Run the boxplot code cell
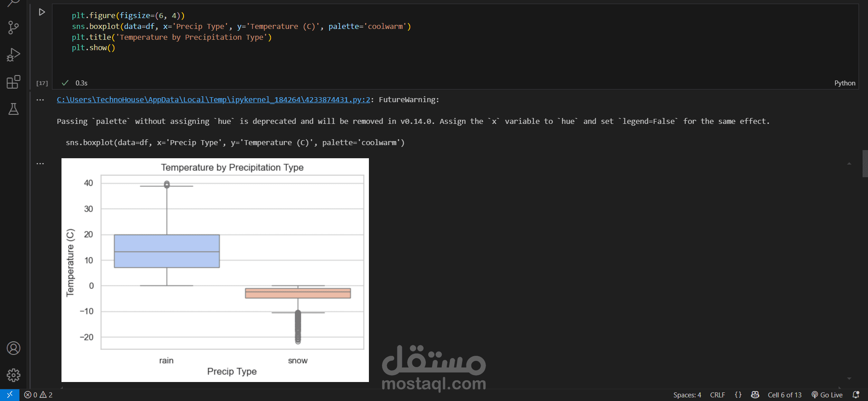 [42, 12]
